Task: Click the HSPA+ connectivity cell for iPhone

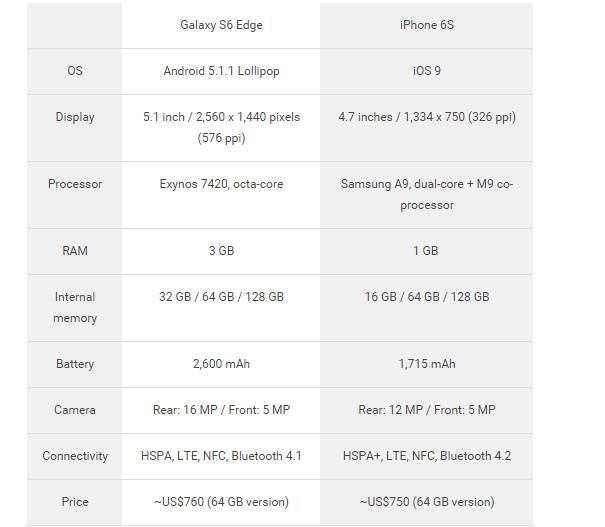Action: tap(426, 456)
